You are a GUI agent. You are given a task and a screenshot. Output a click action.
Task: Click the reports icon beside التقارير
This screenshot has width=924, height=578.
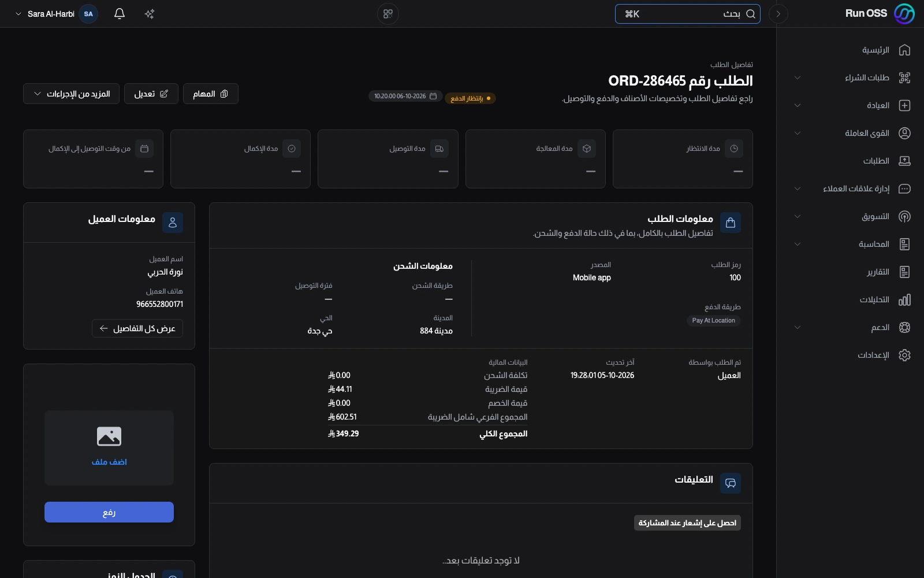click(x=904, y=272)
